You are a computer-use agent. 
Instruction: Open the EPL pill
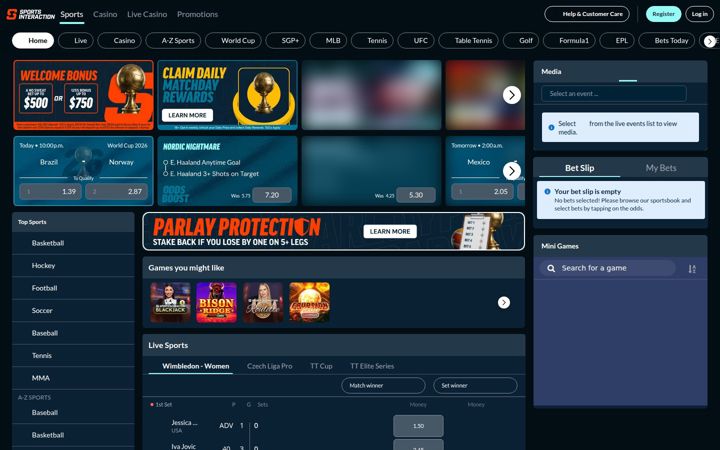617,40
